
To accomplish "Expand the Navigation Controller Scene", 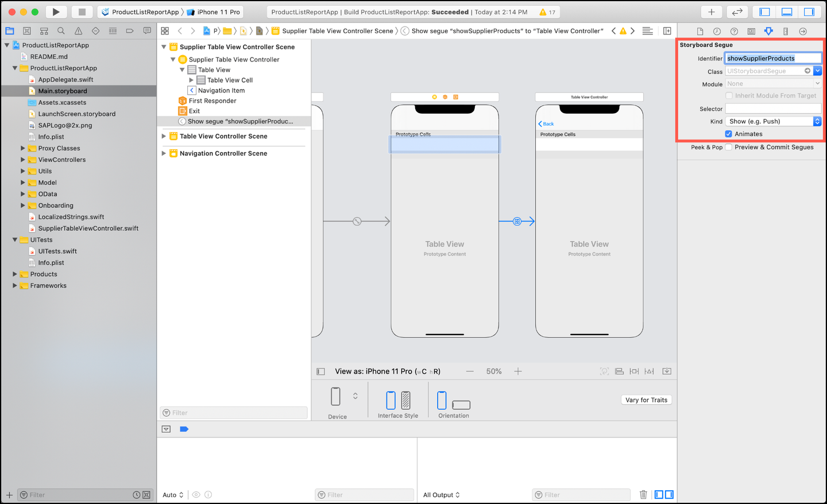I will click(164, 153).
